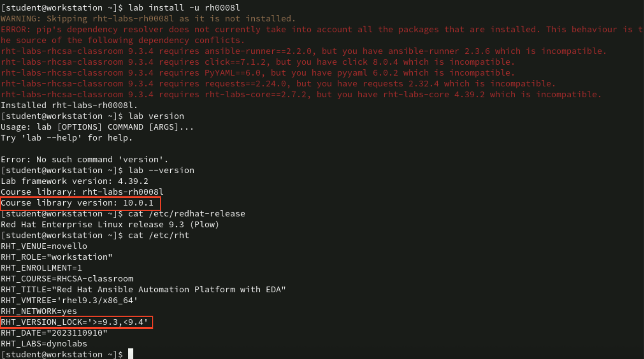Click the 'lab --version' command text
644x359 pixels.
pos(161,171)
